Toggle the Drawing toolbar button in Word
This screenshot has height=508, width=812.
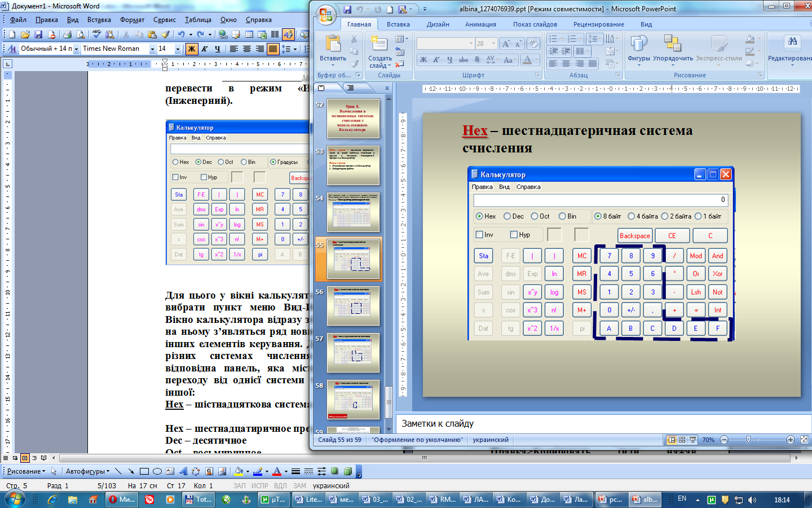pos(288,34)
